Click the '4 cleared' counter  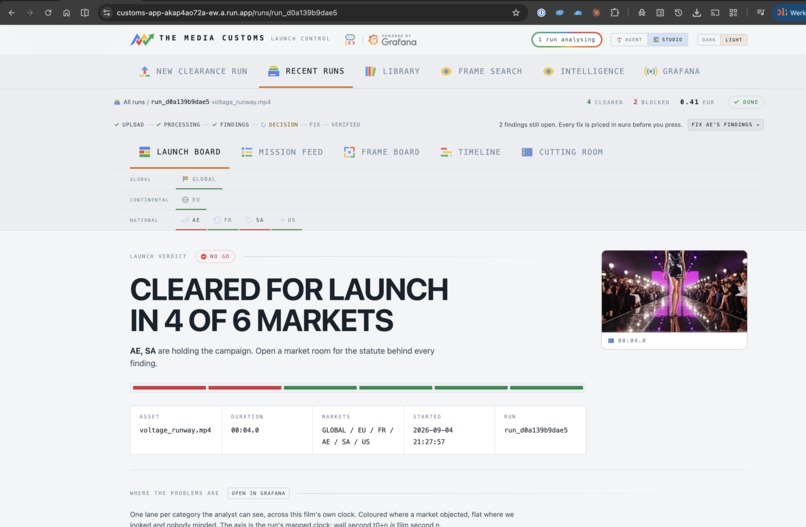tap(604, 102)
